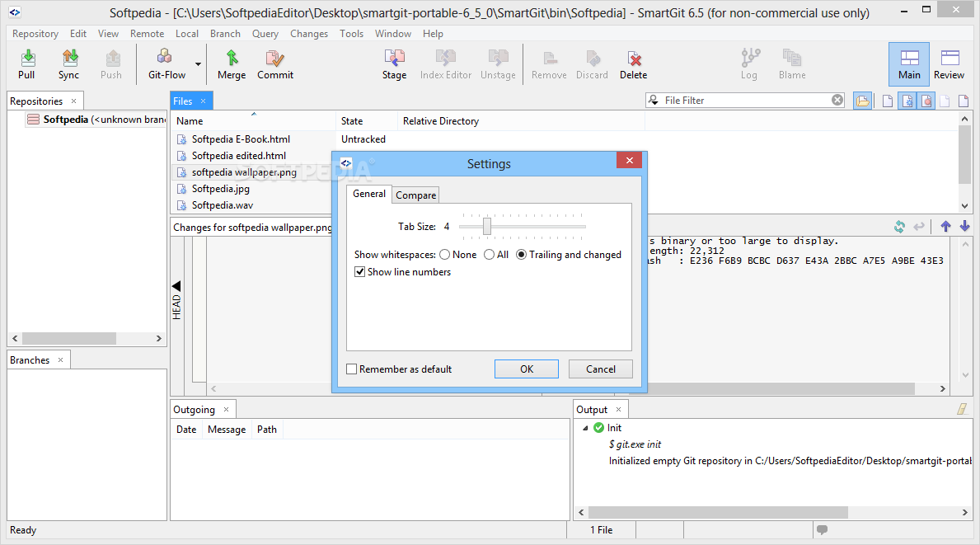Click the Message column header in Outgoing

[x=227, y=430]
